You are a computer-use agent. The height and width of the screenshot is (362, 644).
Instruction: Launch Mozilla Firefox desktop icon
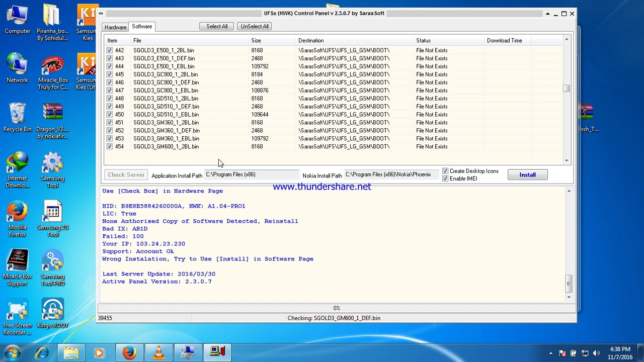tap(17, 219)
